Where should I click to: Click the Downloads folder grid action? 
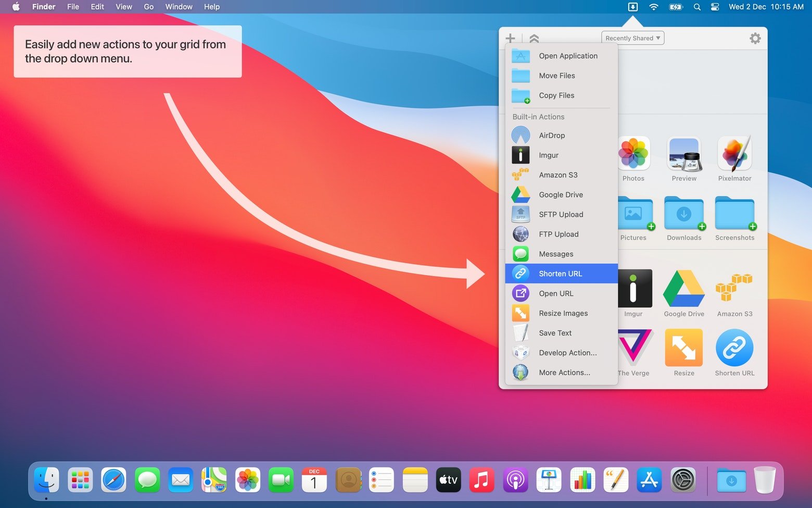point(684,214)
